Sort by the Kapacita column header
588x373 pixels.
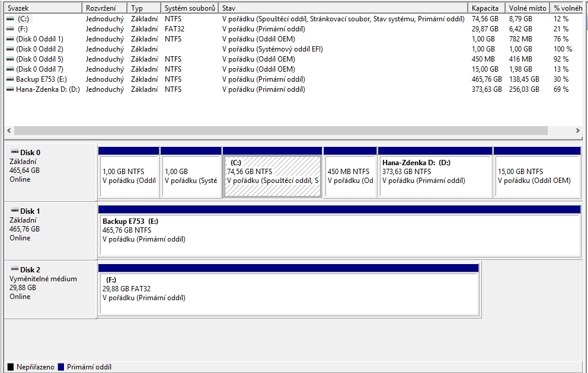tap(487, 8)
